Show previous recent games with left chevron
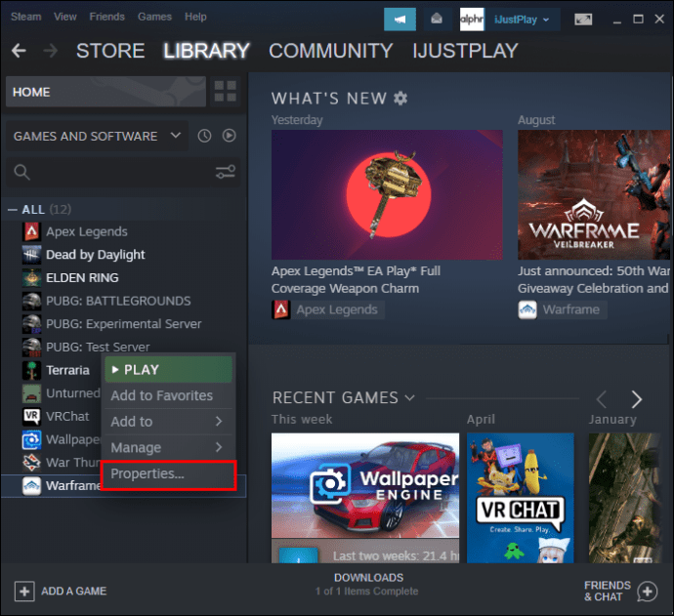674x616 pixels. (602, 399)
